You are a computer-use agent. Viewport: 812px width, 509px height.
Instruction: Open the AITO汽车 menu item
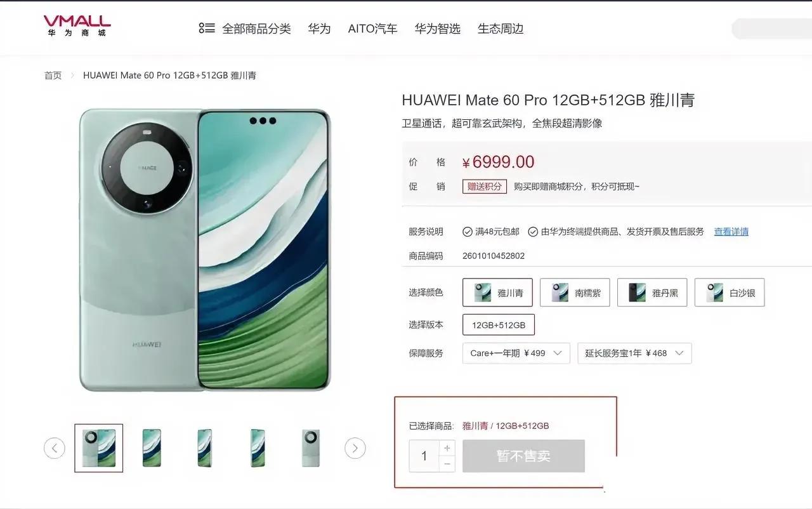click(x=372, y=29)
